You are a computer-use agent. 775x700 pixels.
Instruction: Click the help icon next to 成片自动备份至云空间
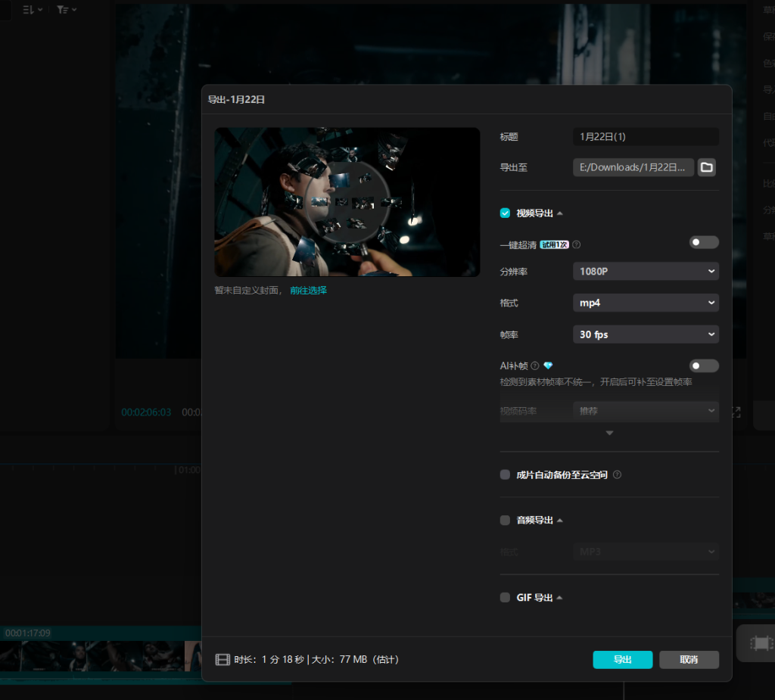(x=617, y=475)
